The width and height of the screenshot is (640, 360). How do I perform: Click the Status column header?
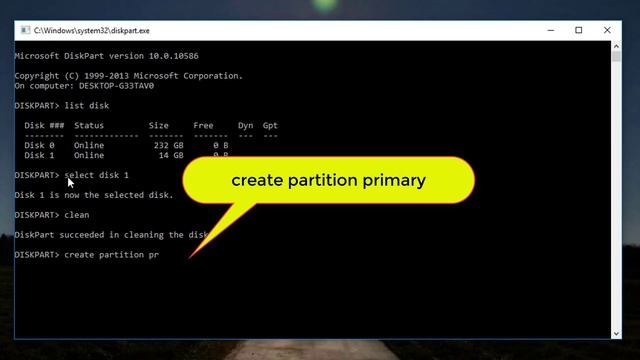(89, 125)
